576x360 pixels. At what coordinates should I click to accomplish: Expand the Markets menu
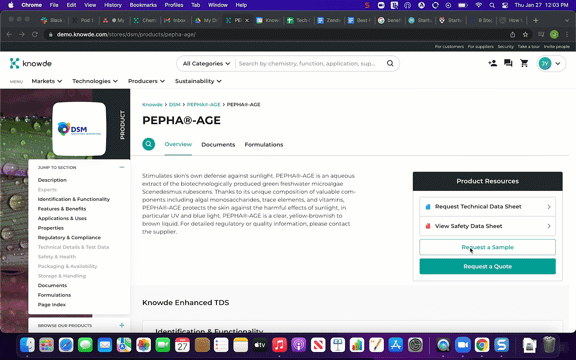47,81
